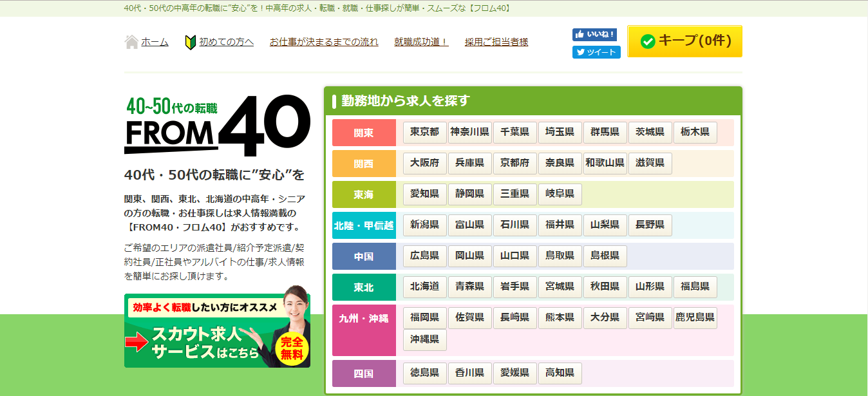Pick 茨城県 from Kanto row
Screen dimensions: 868x396
[650, 132]
